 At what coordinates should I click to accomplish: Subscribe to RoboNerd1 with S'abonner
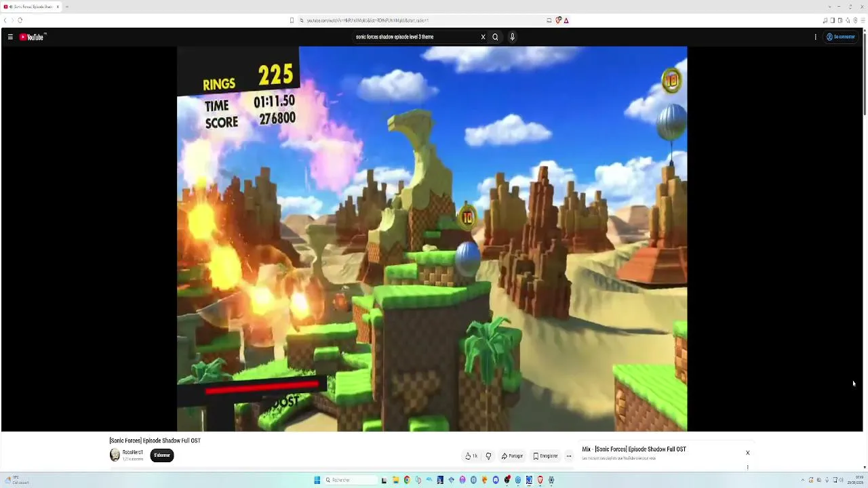coord(162,455)
